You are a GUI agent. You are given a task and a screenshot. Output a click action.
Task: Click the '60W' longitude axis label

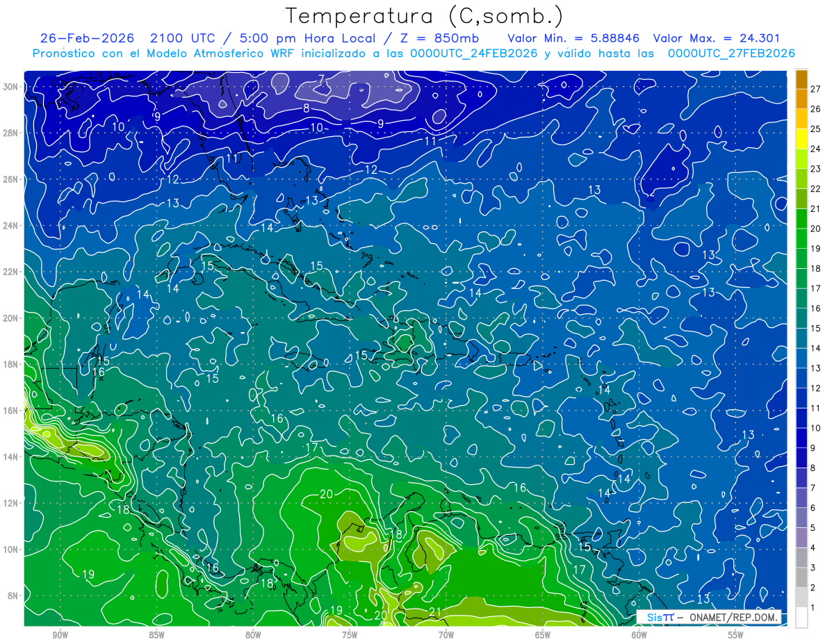tap(639, 635)
